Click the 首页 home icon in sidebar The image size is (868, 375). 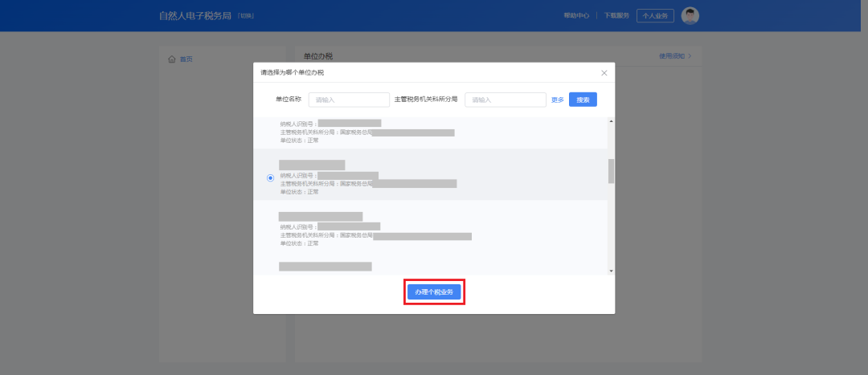(172, 59)
